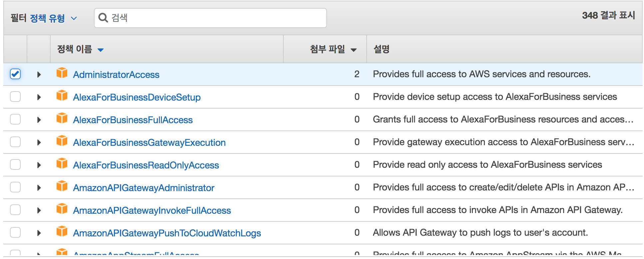This screenshot has height=259, width=644.
Task: Select the AlexaForBusinessGatewayExecution checkbox
Action: click(15, 142)
